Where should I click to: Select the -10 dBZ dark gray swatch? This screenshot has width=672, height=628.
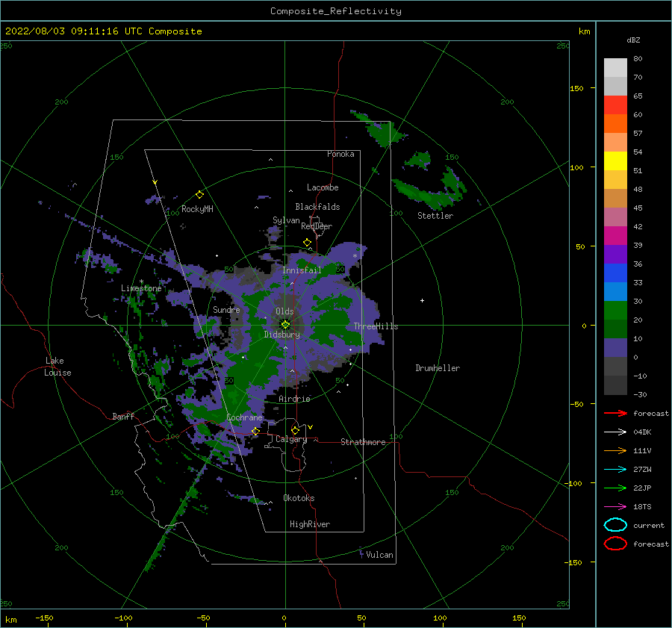click(615, 385)
